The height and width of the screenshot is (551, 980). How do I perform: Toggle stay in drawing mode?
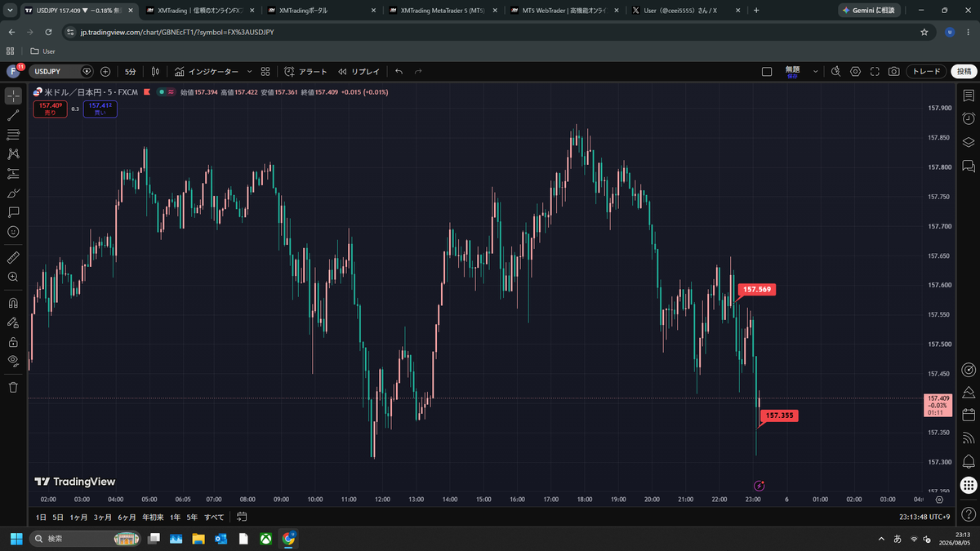point(13,322)
